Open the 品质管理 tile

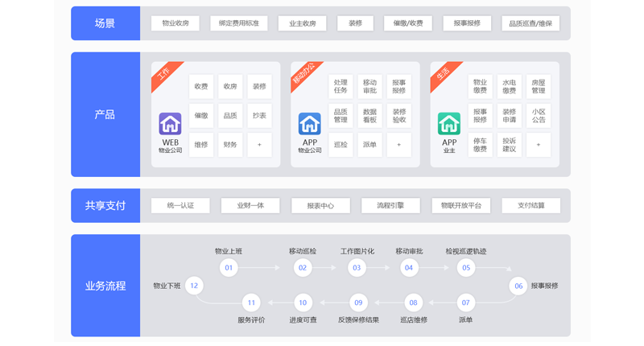coord(341,115)
